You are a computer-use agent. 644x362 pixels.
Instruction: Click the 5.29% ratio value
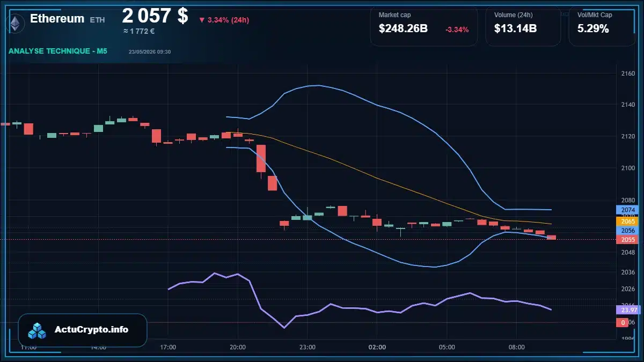click(593, 29)
